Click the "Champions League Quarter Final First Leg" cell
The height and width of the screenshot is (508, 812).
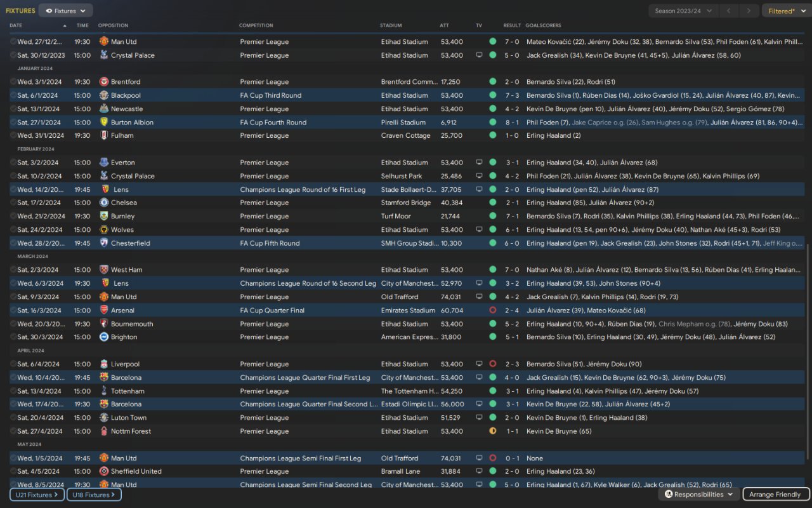pyautogui.click(x=304, y=378)
